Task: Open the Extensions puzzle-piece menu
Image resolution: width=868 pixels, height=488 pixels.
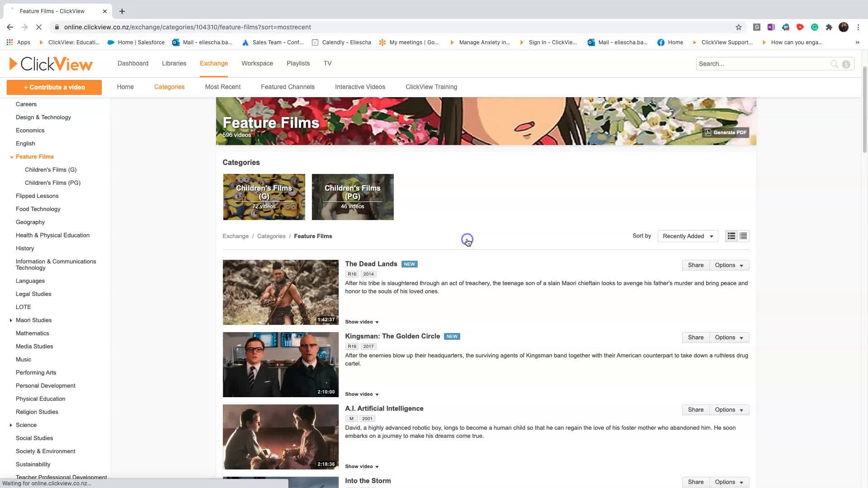Action: coord(829,27)
